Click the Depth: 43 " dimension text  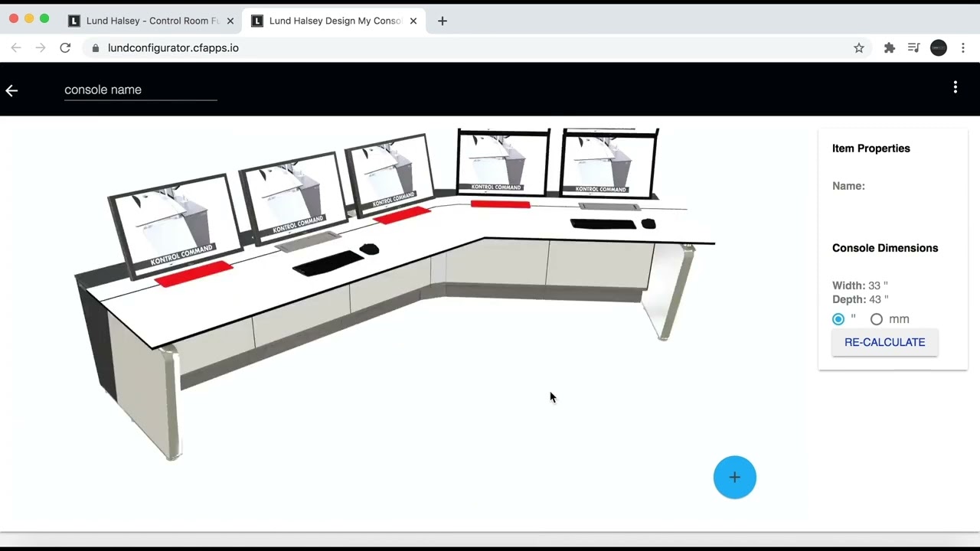pyautogui.click(x=861, y=299)
